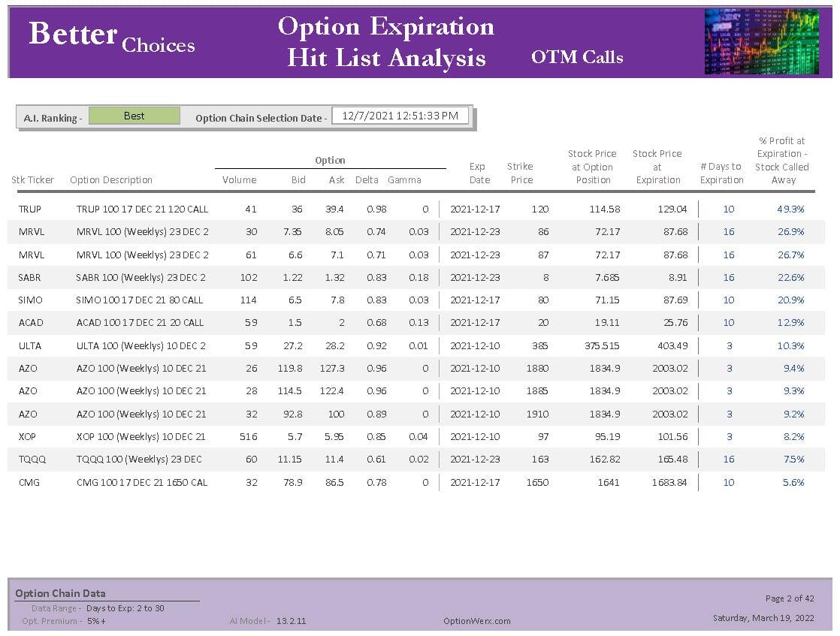Click the ULTA 100 (Weeklys) option description
Image resolution: width=840 pixels, height=636 pixels.
(x=141, y=346)
